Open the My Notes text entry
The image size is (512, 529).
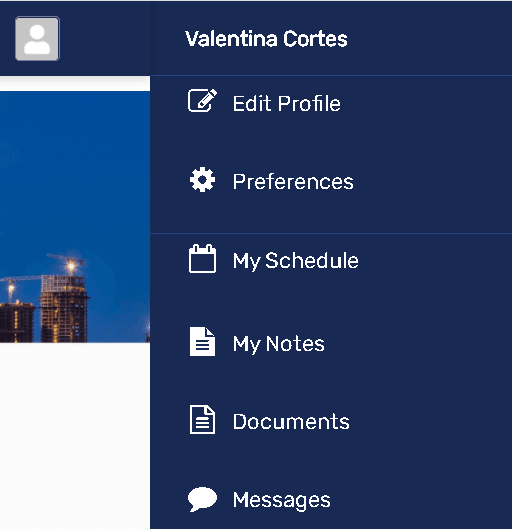tap(279, 344)
